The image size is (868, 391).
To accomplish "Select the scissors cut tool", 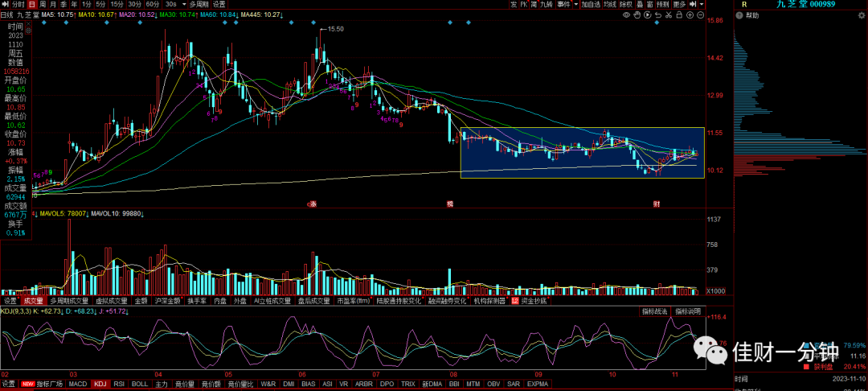I will (669, 15).
